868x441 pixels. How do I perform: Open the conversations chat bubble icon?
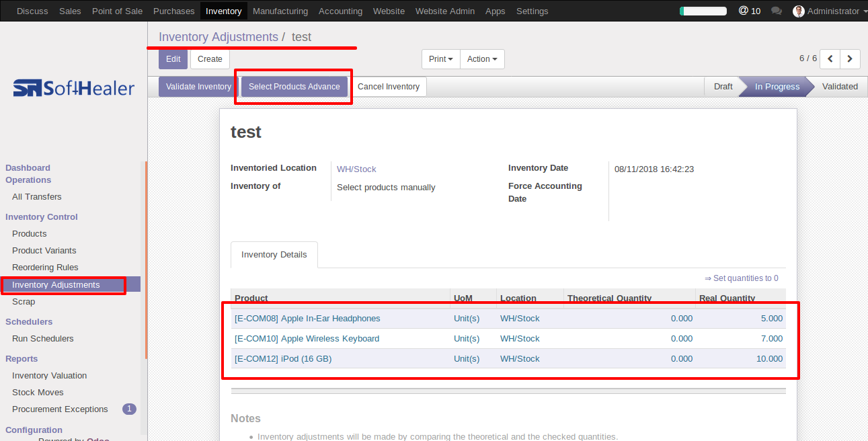(777, 11)
